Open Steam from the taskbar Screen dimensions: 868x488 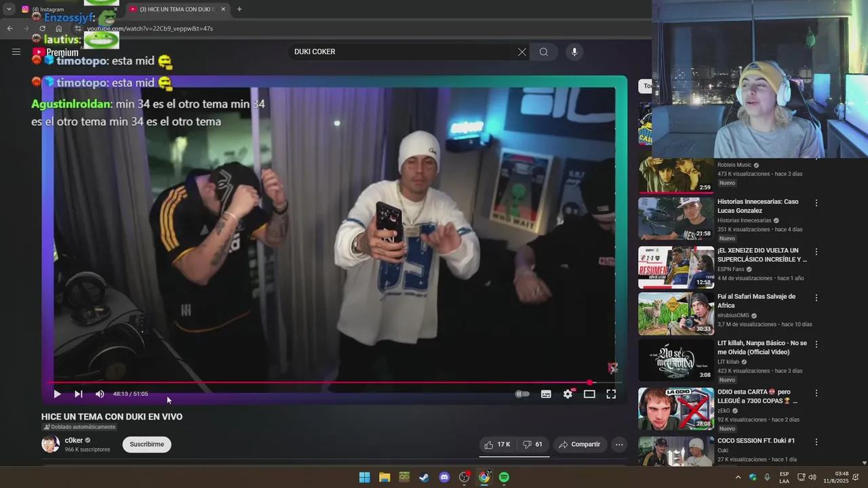point(424,477)
